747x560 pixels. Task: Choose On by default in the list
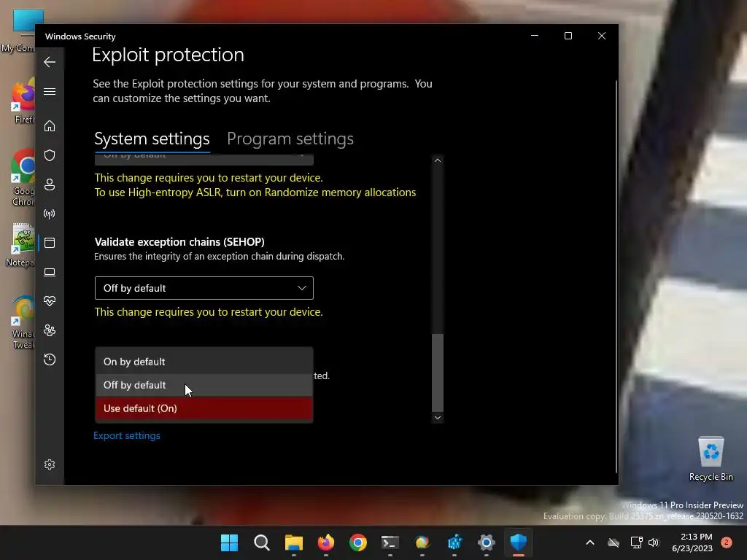pyautogui.click(x=204, y=362)
